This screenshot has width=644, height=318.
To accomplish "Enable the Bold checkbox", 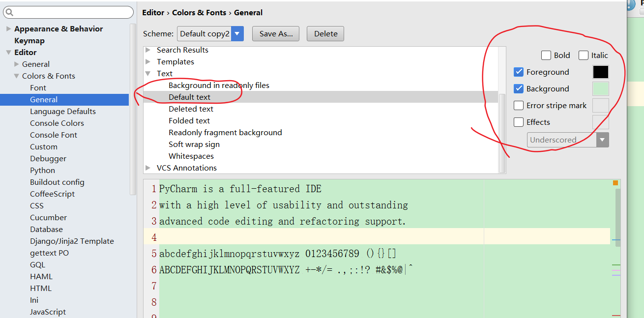I will coord(546,55).
